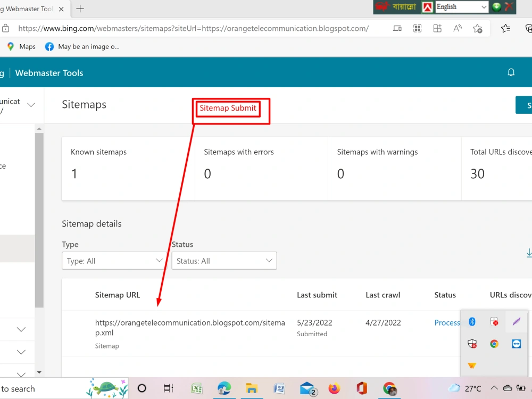Image resolution: width=532 pixels, height=399 pixels.
Task: Expand the first collapsed sidebar section chevron
Action: (21, 329)
